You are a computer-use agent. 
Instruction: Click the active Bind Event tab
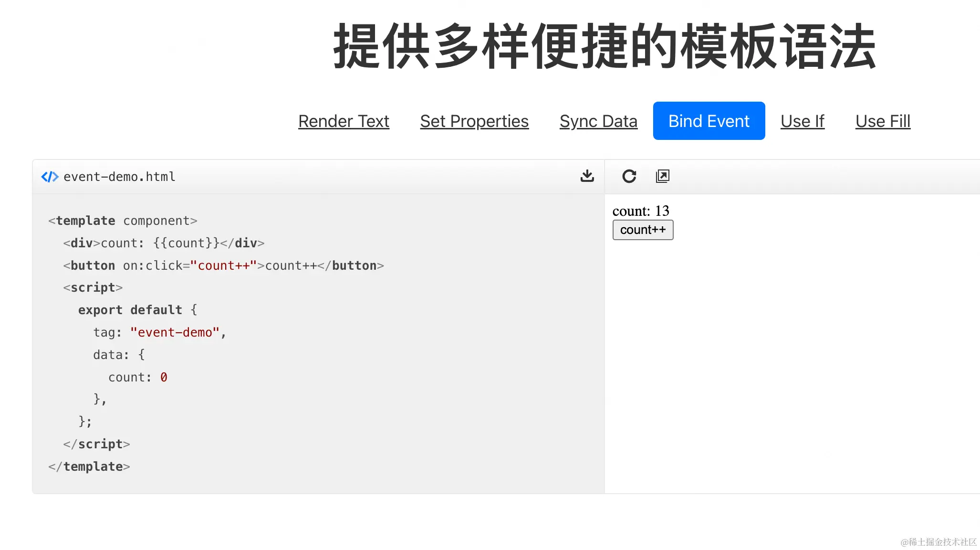[709, 121]
